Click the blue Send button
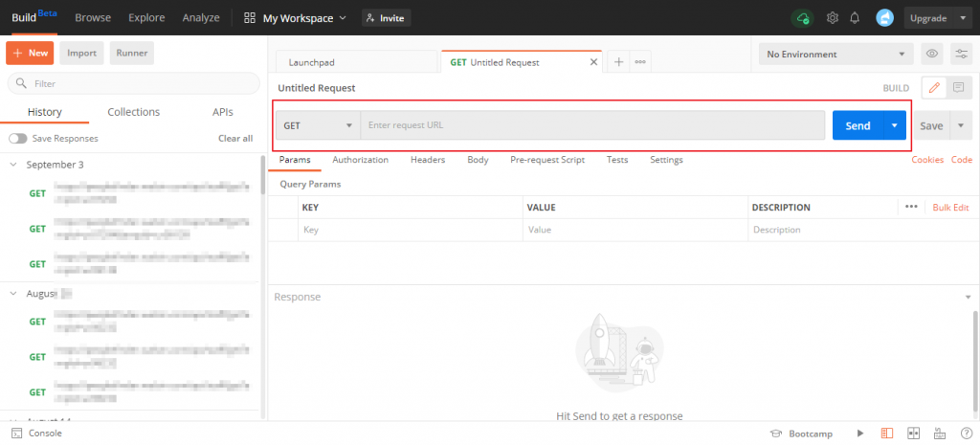This screenshot has width=980, height=445. coord(857,125)
